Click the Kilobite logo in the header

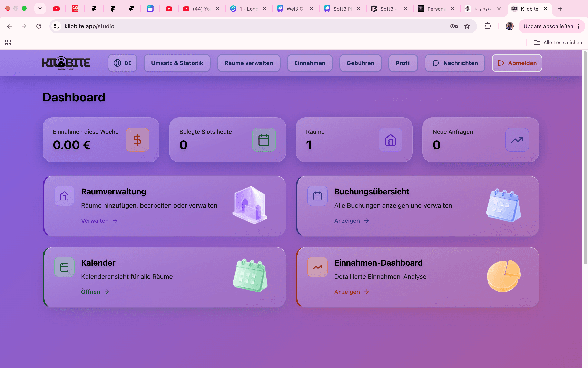click(66, 63)
